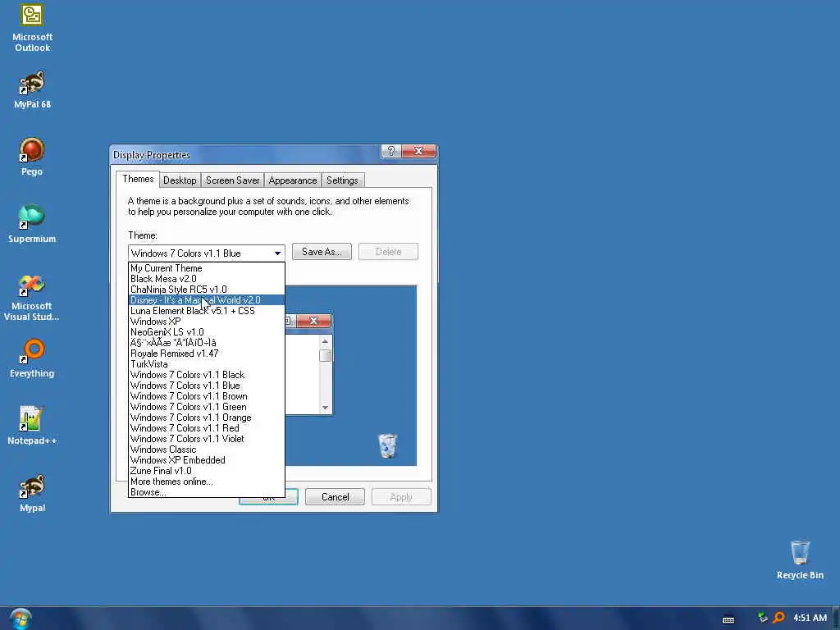The image size is (840, 630).
Task: Click the Apply button
Action: pos(400,497)
